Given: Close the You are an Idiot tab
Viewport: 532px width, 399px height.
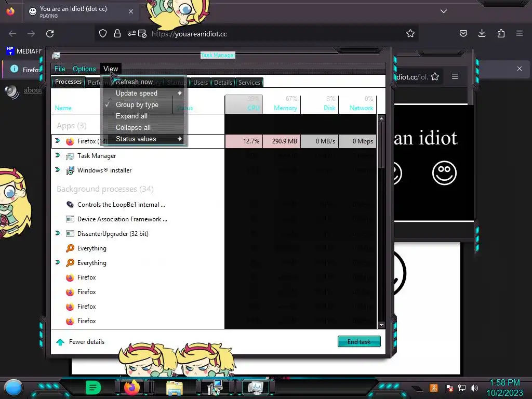Looking at the screenshot, I should pyautogui.click(x=131, y=11).
